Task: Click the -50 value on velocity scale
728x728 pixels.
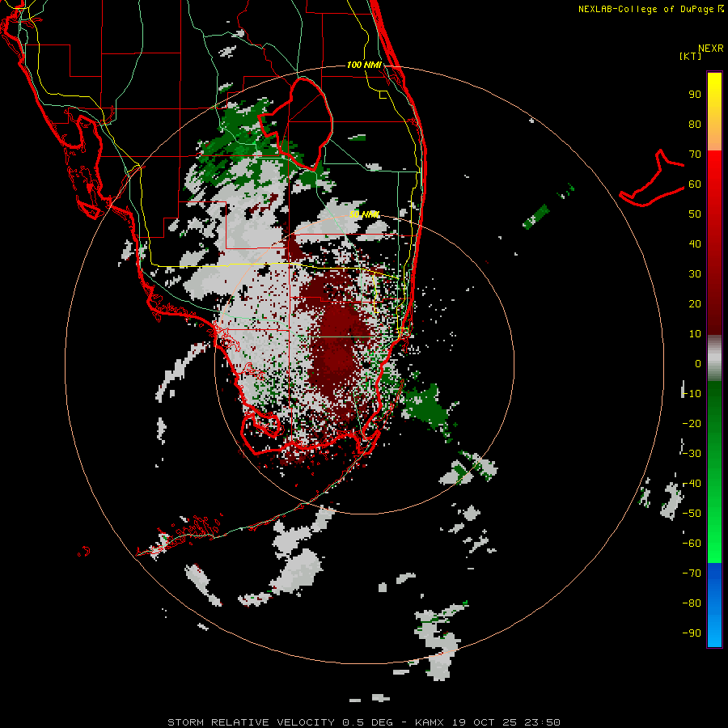Action: 692,514
